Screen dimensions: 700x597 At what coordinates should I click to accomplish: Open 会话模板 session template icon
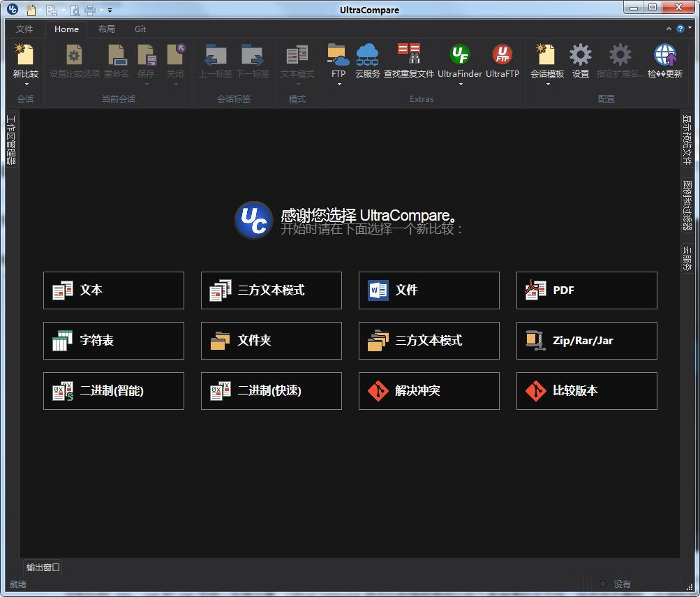tap(547, 55)
